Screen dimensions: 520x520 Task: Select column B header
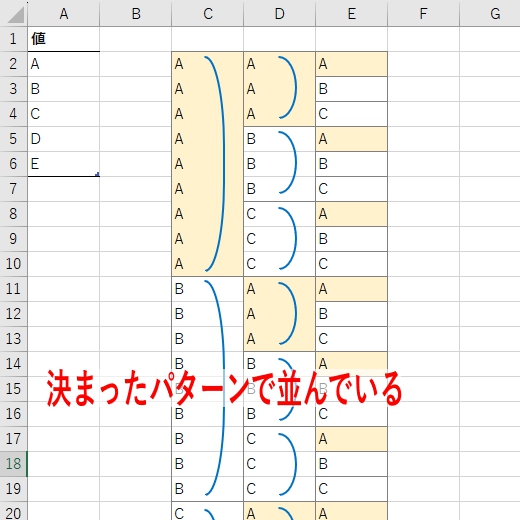(x=136, y=13)
